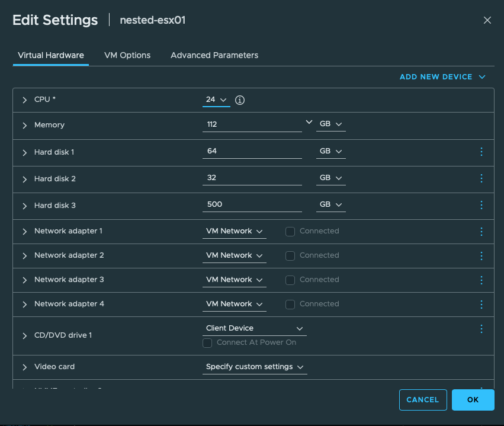Open the CD/DVD drive 1 options menu
This screenshot has height=426, width=504.
pos(481,329)
